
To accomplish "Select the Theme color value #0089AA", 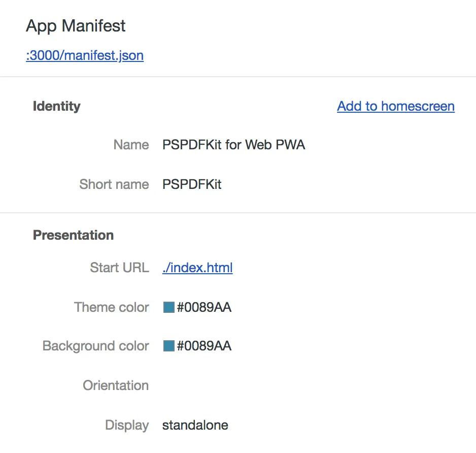I will click(204, 307).
